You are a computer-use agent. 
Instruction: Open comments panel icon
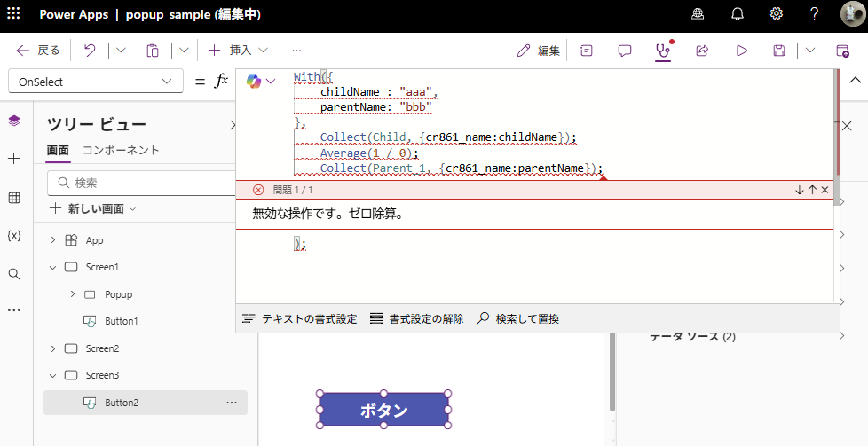625,51
